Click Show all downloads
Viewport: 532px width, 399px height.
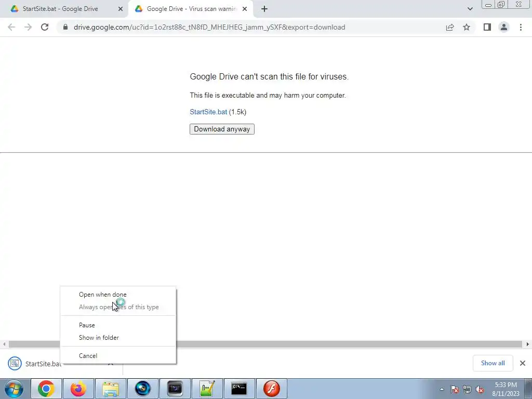coord(493,363)
